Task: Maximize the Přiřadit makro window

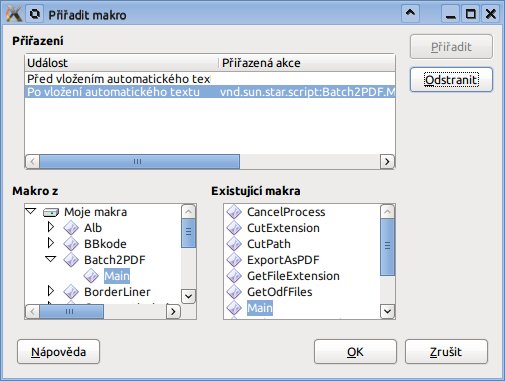Action: tap(471, 14)
